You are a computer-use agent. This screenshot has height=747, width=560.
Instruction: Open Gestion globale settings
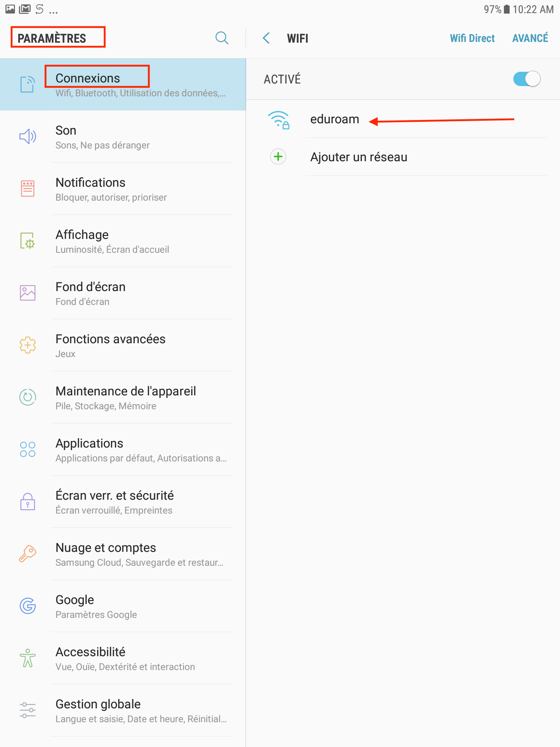123,711
